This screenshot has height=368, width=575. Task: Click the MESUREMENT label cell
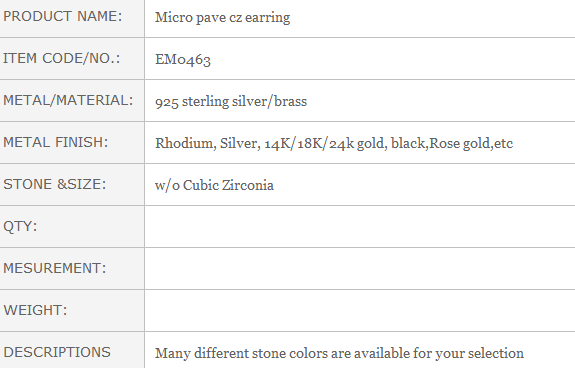click(x=72, y=268)
